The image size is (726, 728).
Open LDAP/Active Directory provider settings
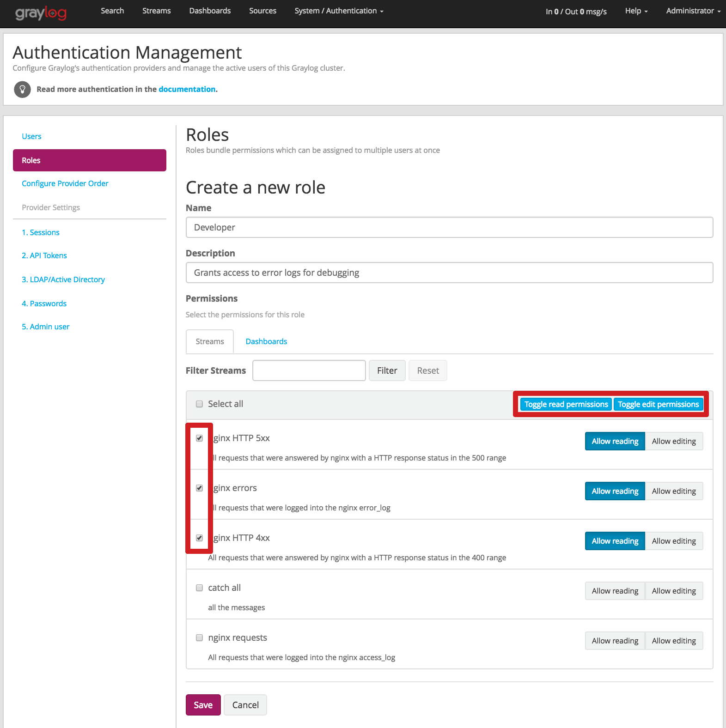(63, 279)
